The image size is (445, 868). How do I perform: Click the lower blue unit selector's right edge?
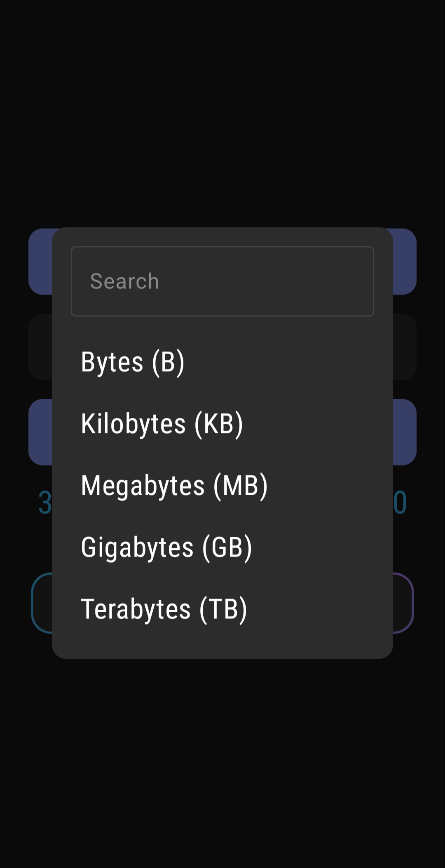pyautogui.click(x=405, y=432)
